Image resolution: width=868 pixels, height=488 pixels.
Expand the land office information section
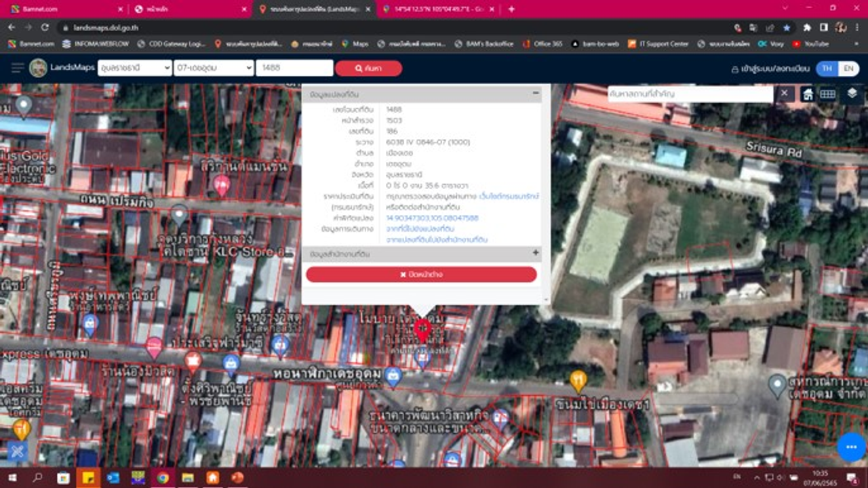pyautogui.click(x=536, y=253)
